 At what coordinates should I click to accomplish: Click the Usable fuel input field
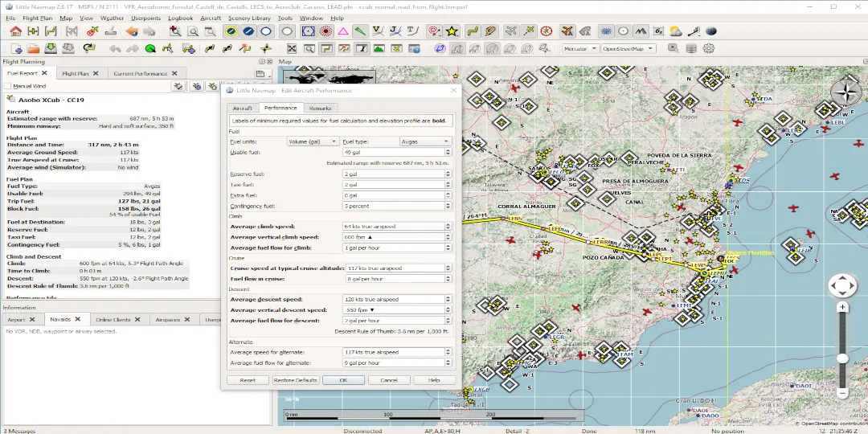click(x=393, y=152)
